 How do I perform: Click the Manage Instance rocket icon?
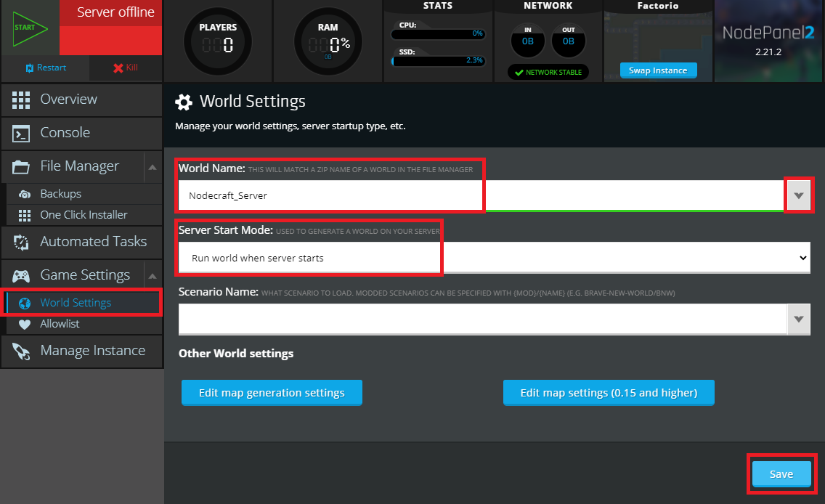[21, 351]
